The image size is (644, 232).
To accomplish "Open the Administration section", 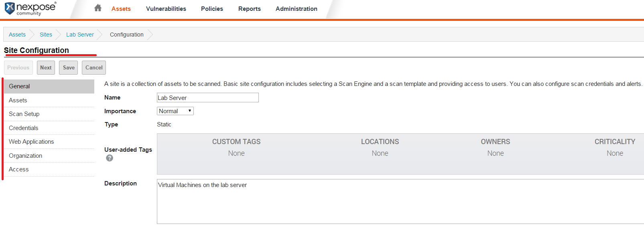I will (x=296, y=9).
